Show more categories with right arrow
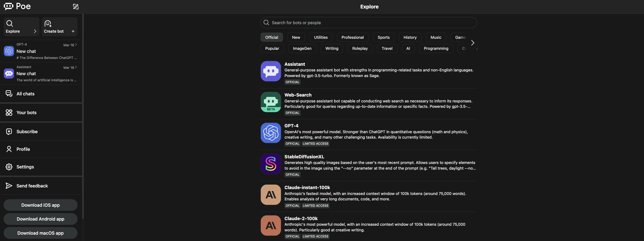 (472, 43)
